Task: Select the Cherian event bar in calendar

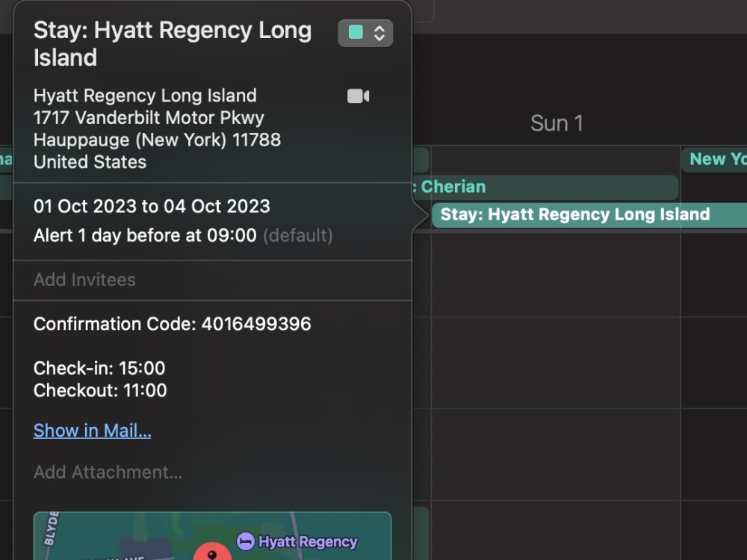Action: click(x=545, y=187)
